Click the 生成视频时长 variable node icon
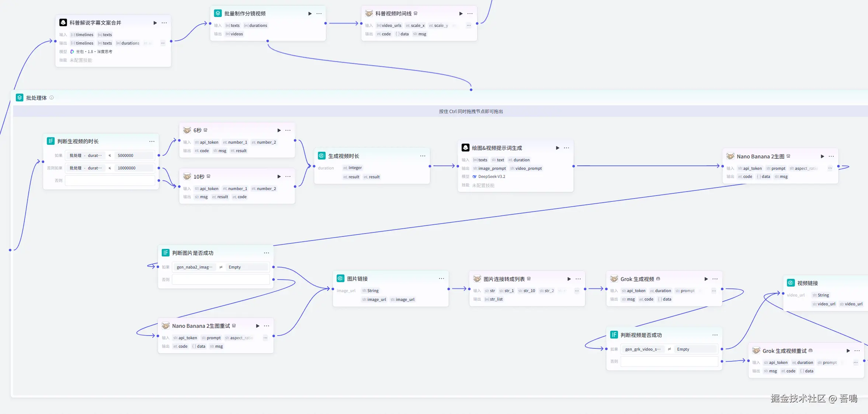The image size is (868, 414). pyautogui.click(x=322, y=156)
